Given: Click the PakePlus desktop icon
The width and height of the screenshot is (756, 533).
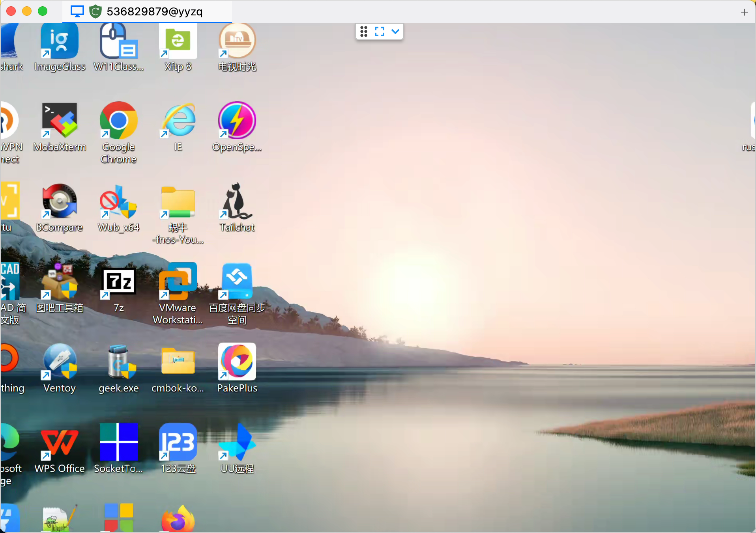Looking at the screenshot, I should click(237, 362).
